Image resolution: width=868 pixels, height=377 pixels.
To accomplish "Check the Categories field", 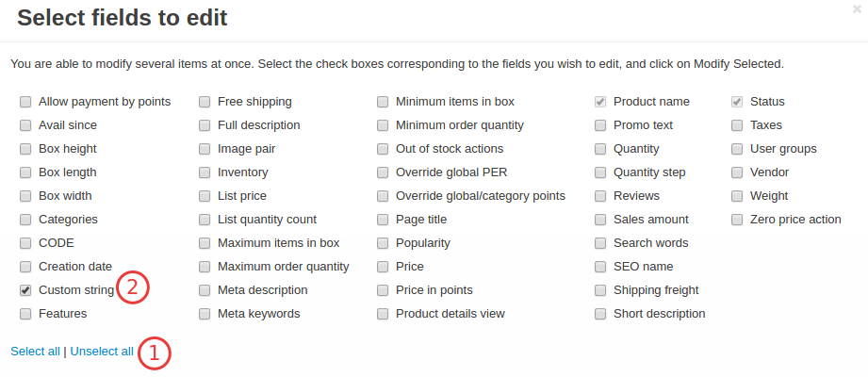I will pos(25,220).
